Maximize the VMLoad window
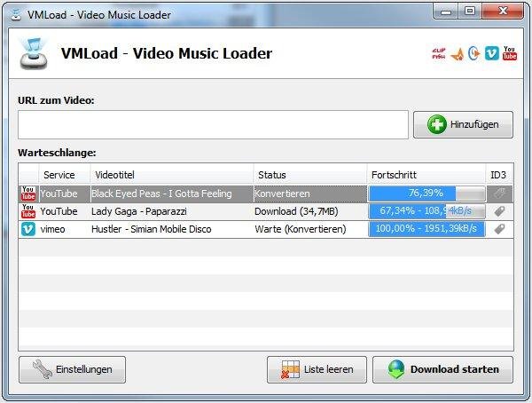 [x=470, y=12]
